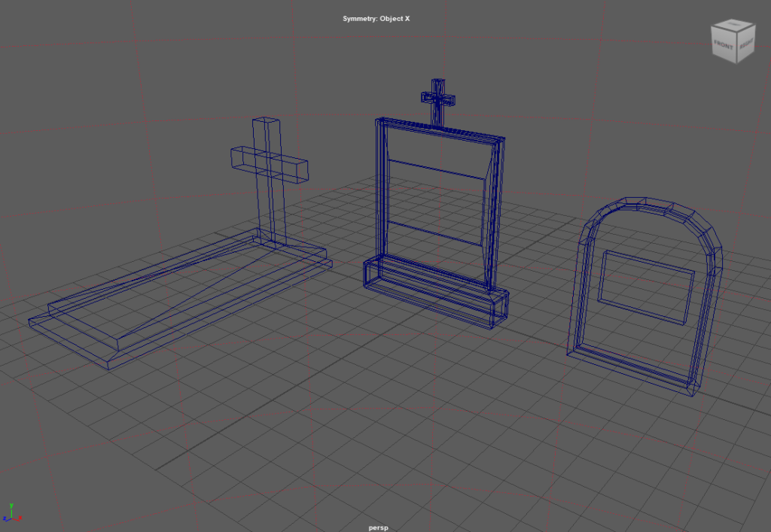This screenshot has width=771, height=532.
Task: Click the RIGHT face of the ViewCube
Action: (745, 46)
